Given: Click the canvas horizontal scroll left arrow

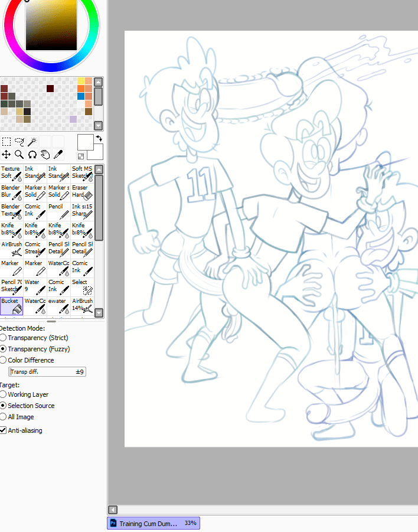Looking at the screenshot, I should pyautogui.click(x=113, y=510).
